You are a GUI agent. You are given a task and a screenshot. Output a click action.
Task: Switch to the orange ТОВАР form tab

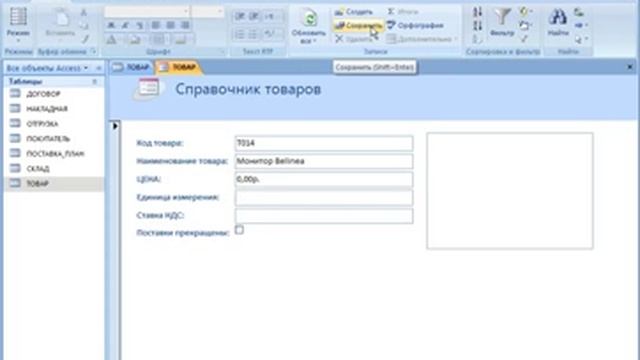point(178,67)
